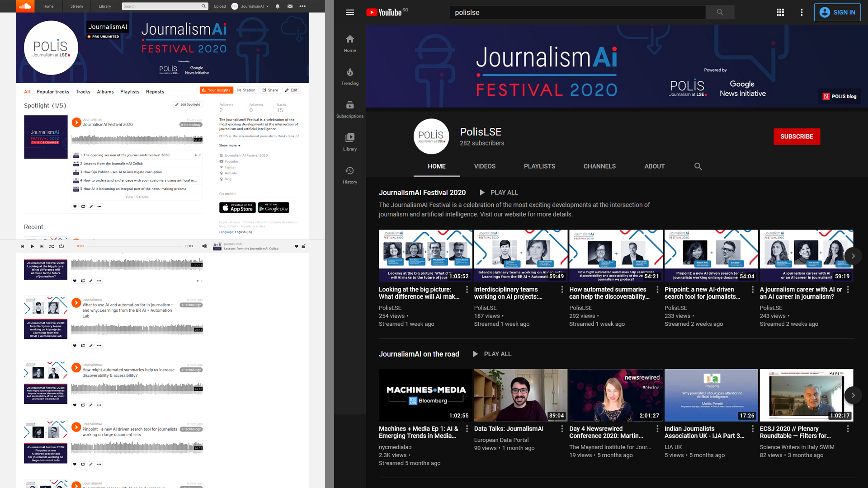Seek in the 'How might automated summaries' waveform
This screenshot has width=868, height=488.
[137, 388]
